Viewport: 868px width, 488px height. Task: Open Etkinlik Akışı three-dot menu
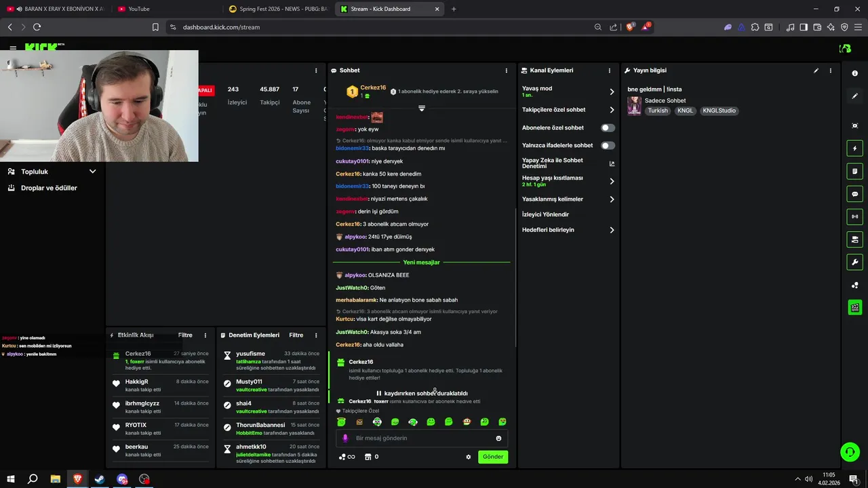coord(205,335)
